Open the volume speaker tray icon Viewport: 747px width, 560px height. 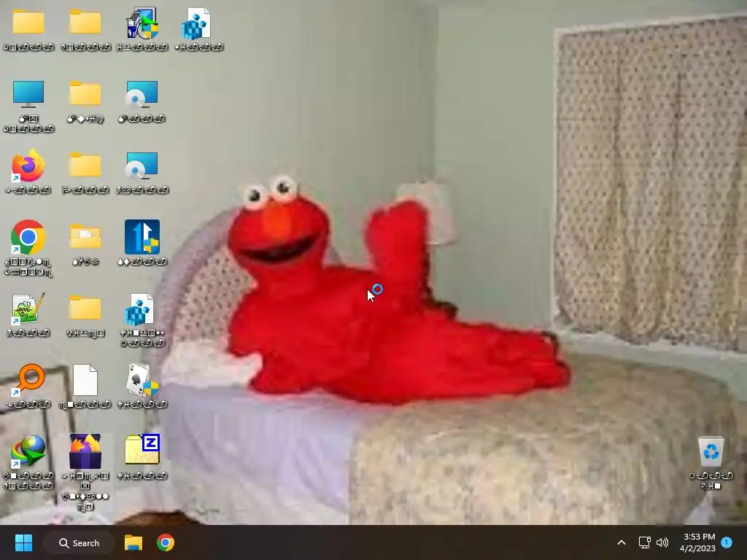click(662, 542)
